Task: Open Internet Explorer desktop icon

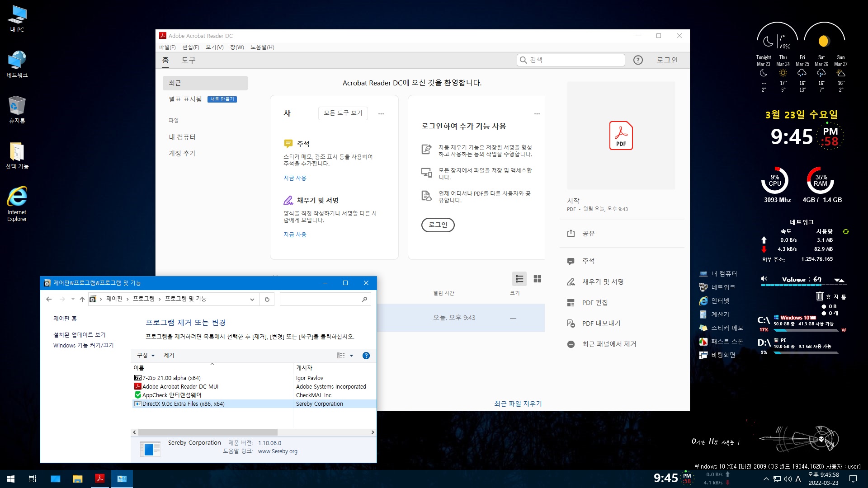Action: (17, 203)
